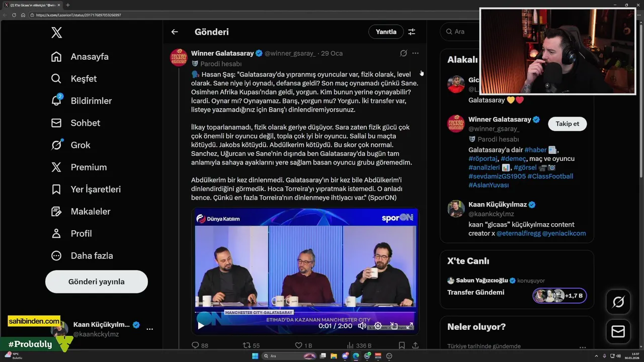644x362 pixels.
Task: Open #sevdamizGS1905 hashtag
Action: point(496,176)
